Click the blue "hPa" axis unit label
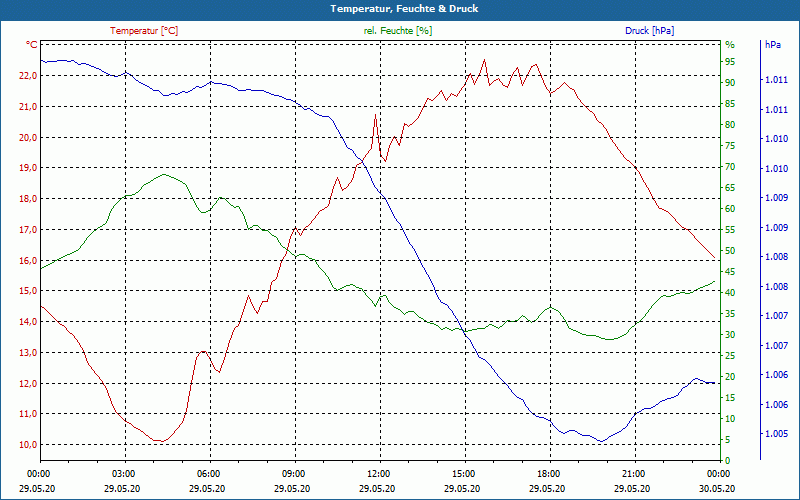Viewport: 800px width, 500px height. [x=773, y=45]
